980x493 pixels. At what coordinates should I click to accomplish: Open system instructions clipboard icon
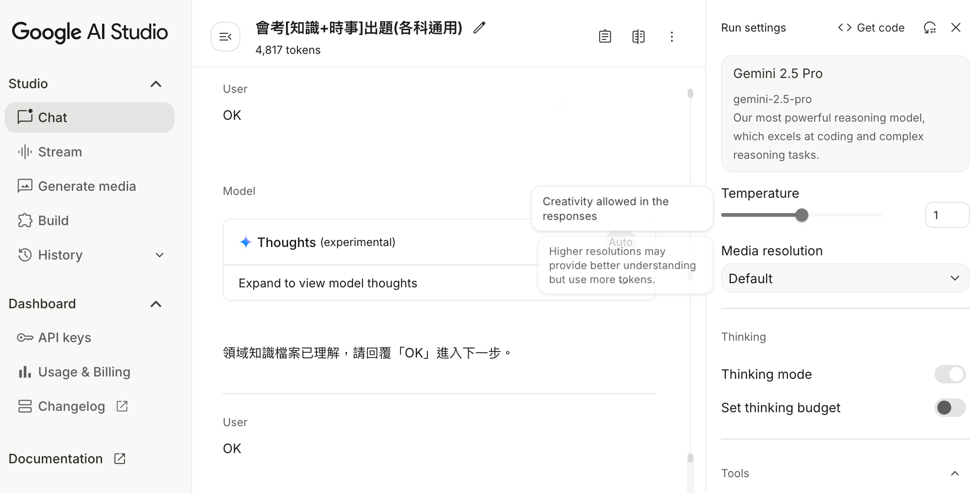click(605, 37)
